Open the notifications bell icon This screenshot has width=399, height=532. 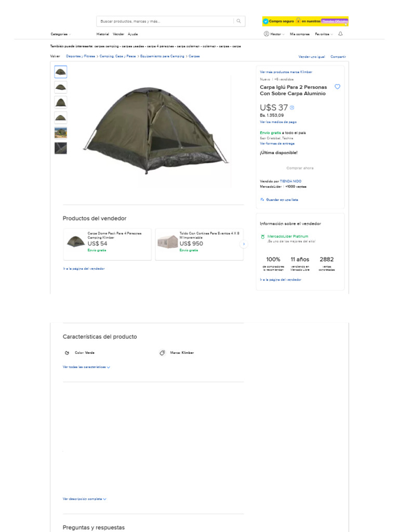click(340, 34)
